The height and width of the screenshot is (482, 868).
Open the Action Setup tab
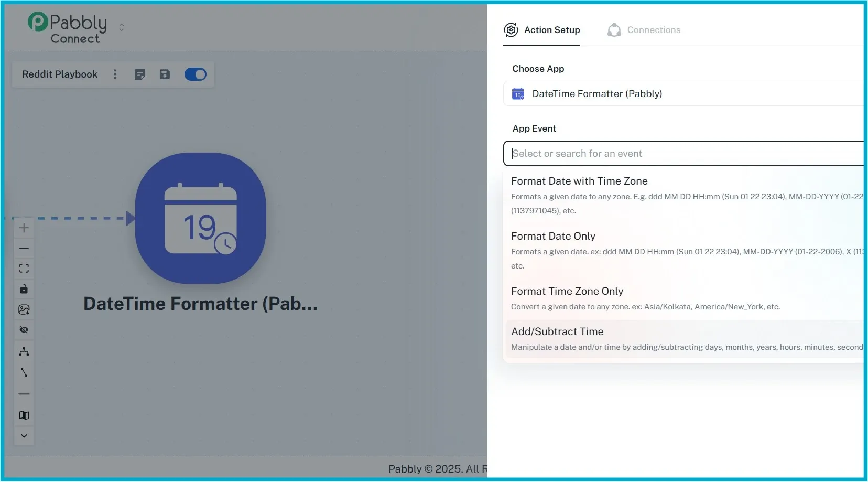[542, 29]
